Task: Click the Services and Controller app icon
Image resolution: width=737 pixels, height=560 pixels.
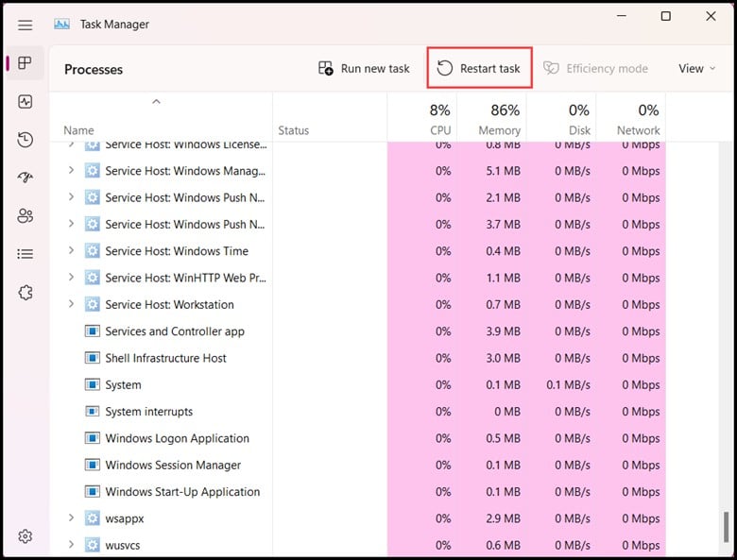Action: [x=93, y=331]
